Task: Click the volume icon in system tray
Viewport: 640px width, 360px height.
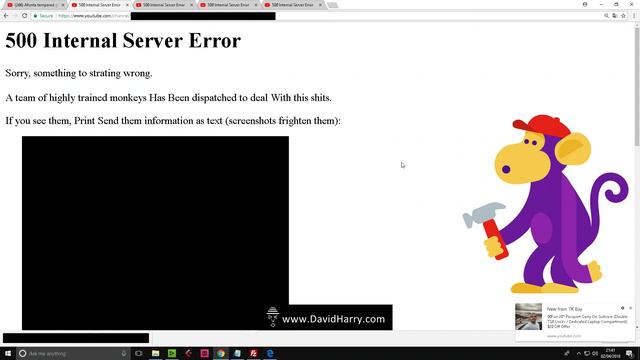Action: 595,353
